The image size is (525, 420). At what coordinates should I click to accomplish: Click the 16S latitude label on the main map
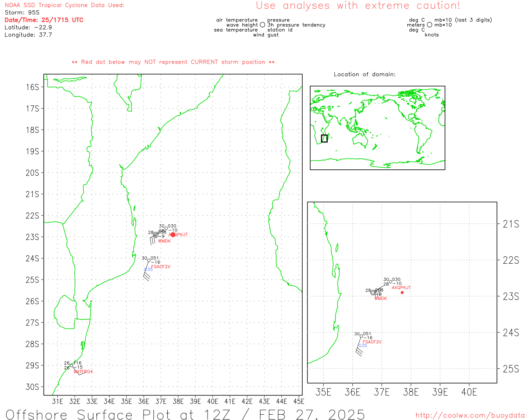[x=32, y=87]
